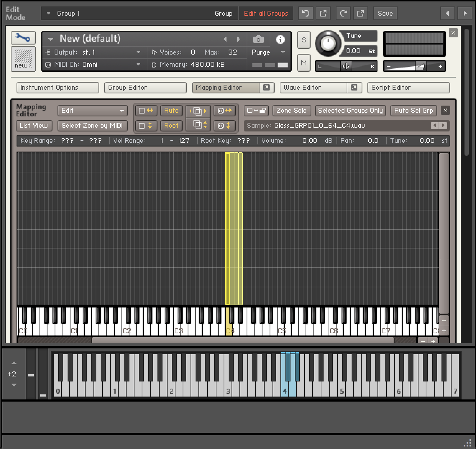
Task: Open the MIDI Ch Omni dropdown
Action: 93,65
